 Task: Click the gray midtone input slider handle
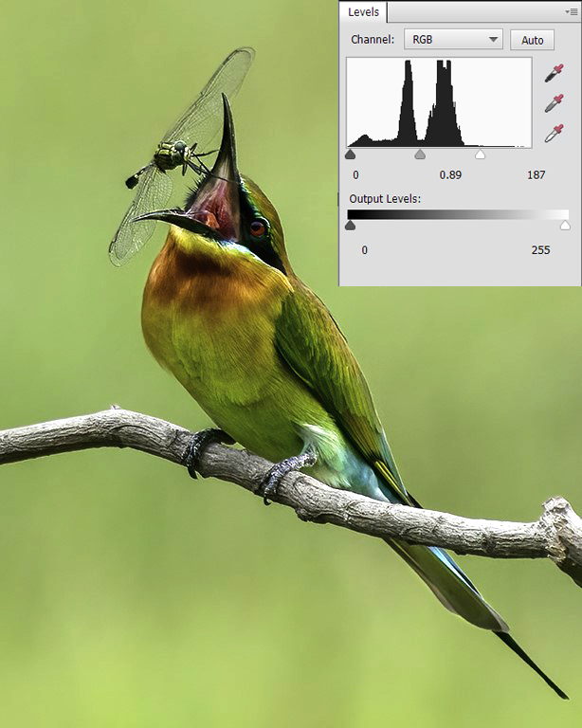click(x=420, y=154)
